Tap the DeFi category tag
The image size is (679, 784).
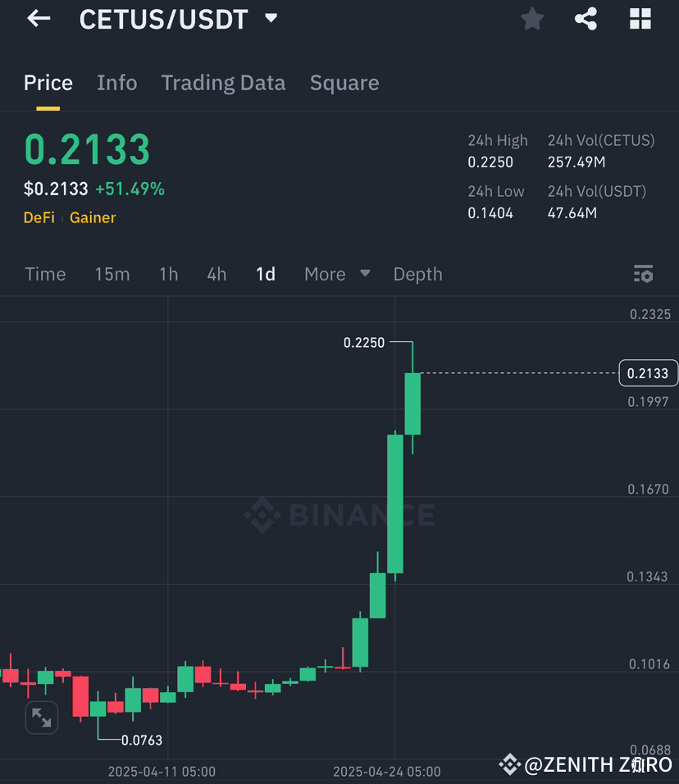(39, 217)
